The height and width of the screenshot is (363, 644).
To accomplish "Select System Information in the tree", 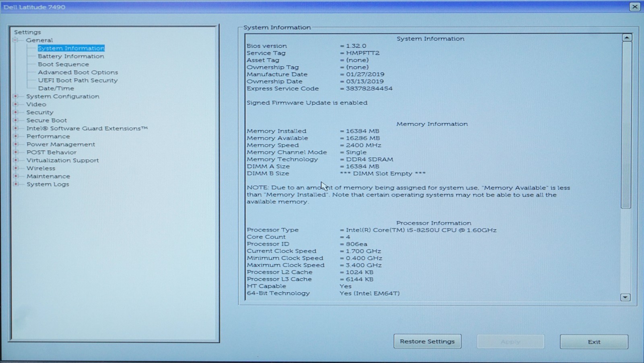I will (x=71, y=48).
